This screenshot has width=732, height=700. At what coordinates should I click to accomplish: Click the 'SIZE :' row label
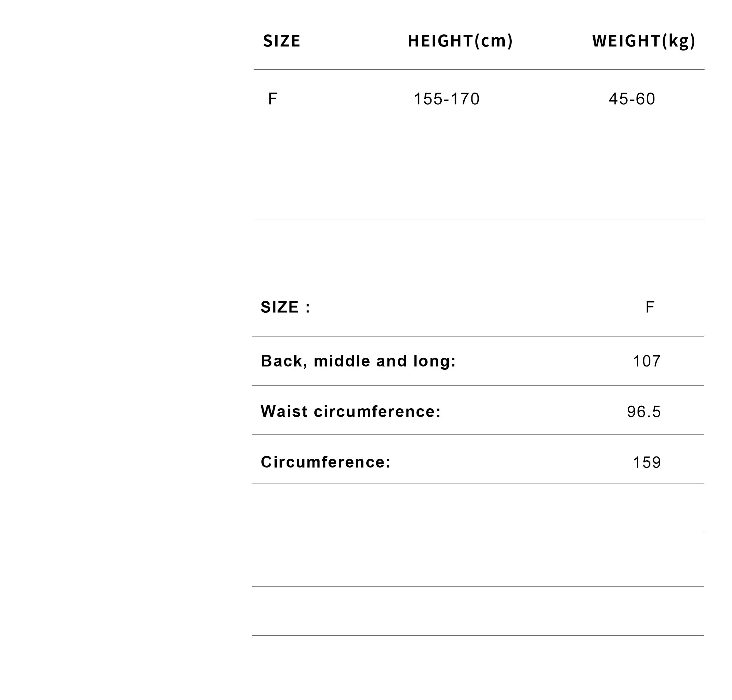(285, 307)
